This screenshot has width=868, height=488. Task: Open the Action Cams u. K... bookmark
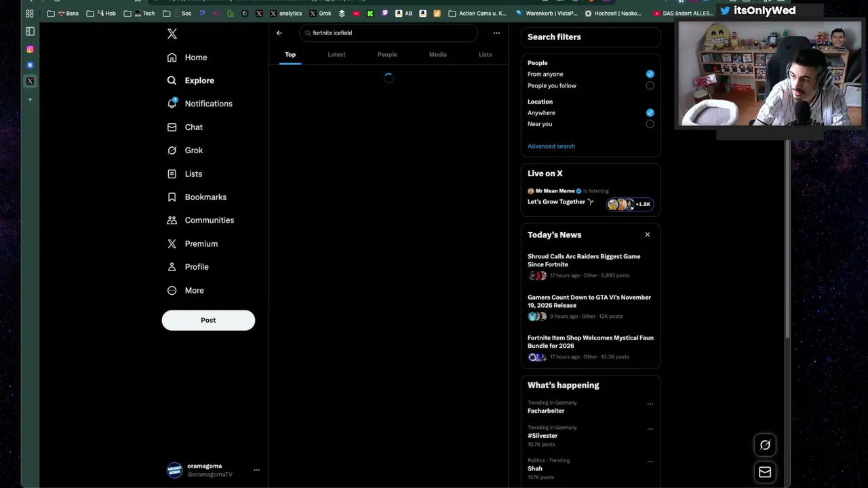click(x=477, y=14)
